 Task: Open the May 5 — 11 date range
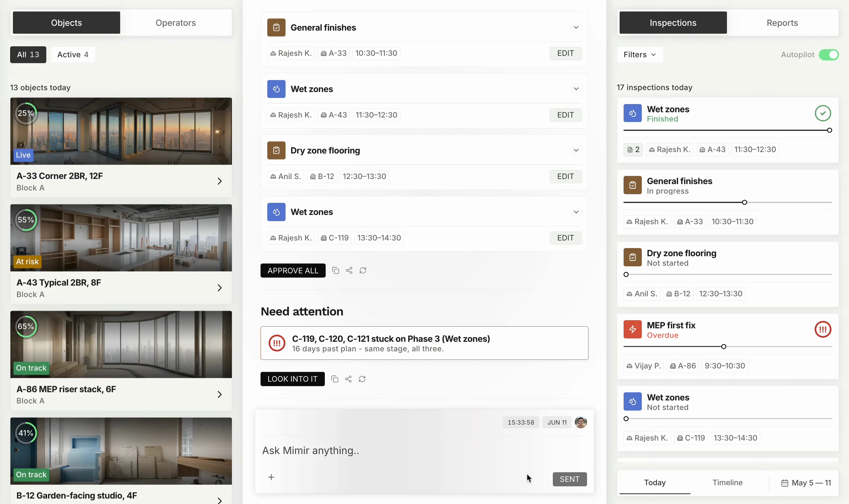tap(806, 483)
